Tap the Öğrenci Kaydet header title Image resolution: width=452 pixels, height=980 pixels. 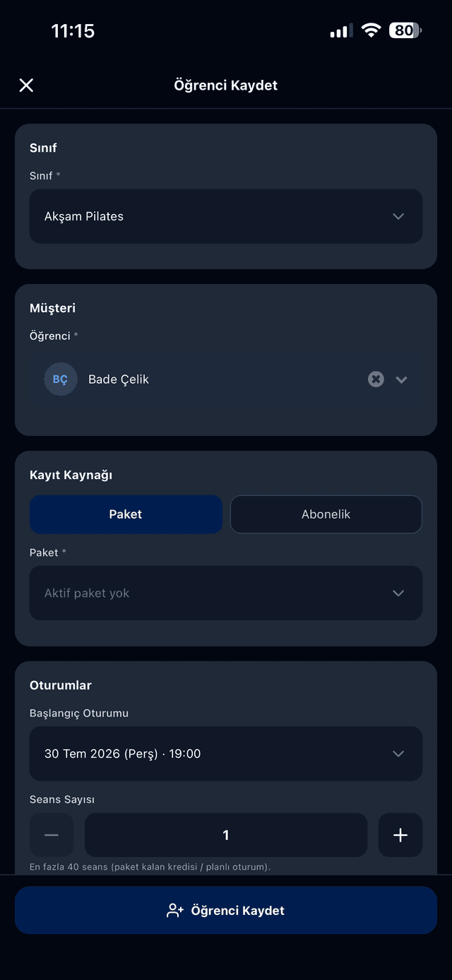coord(226,85)
